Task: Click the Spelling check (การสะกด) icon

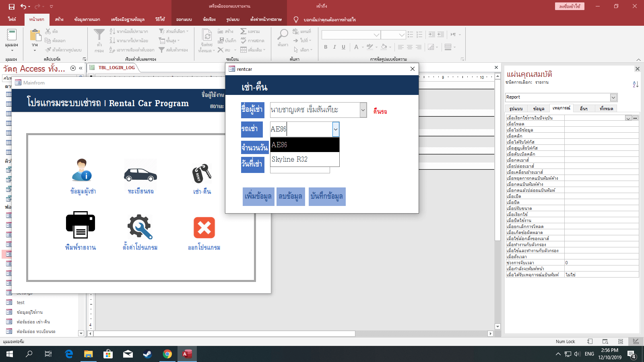Action: click(244, 41)
